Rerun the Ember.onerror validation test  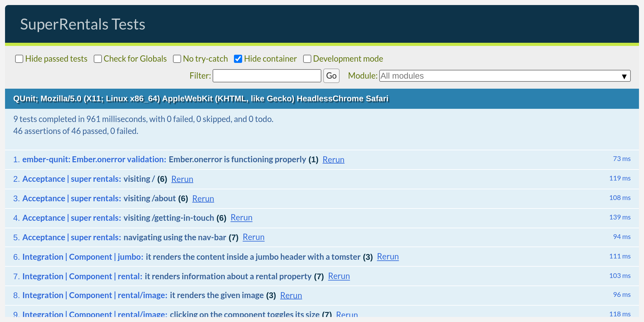pyautogui.click(x=333, y=159)
